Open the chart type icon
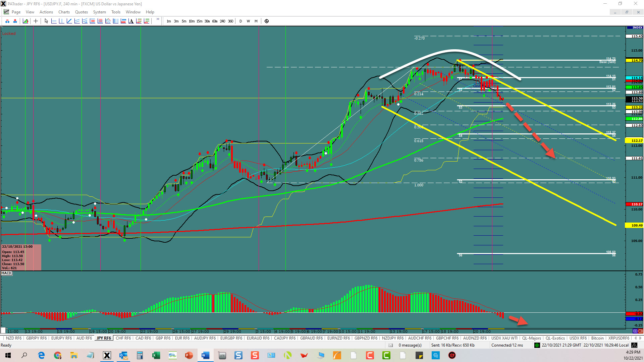Screen dimensions: 644x362 [25, 21]
